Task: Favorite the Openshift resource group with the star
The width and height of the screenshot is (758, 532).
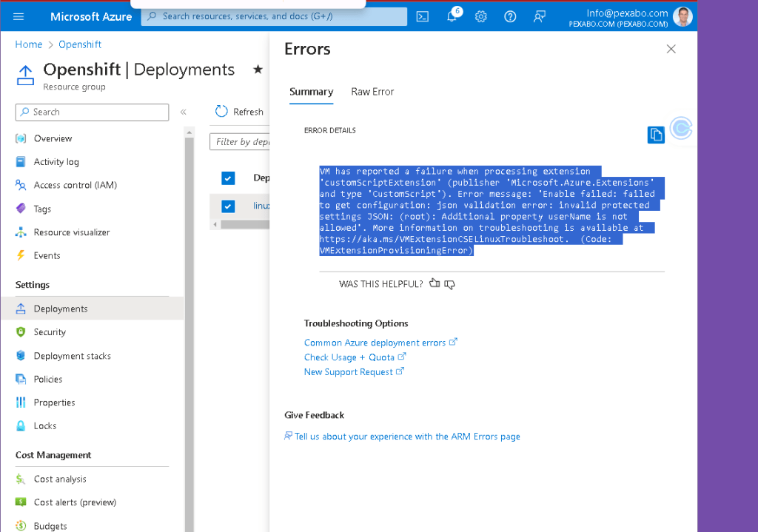Action: click(258, 69)
